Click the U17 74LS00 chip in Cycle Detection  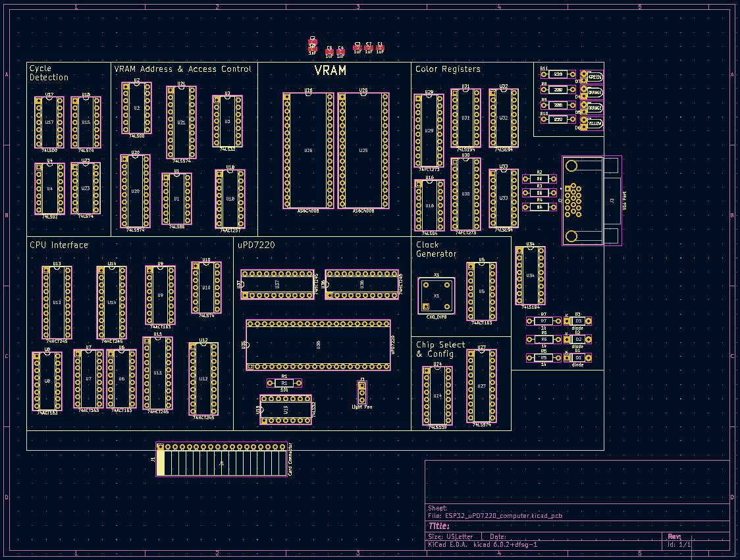click(49, 122)
